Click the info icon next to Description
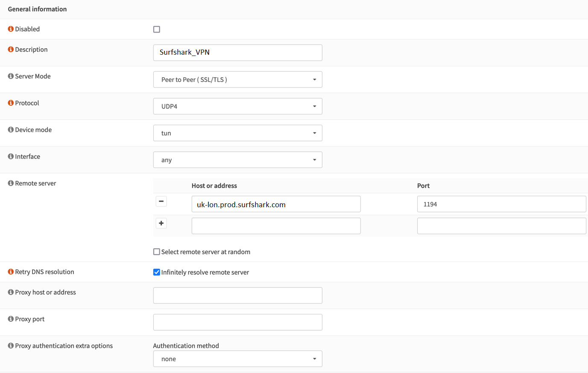 (11, 50)
